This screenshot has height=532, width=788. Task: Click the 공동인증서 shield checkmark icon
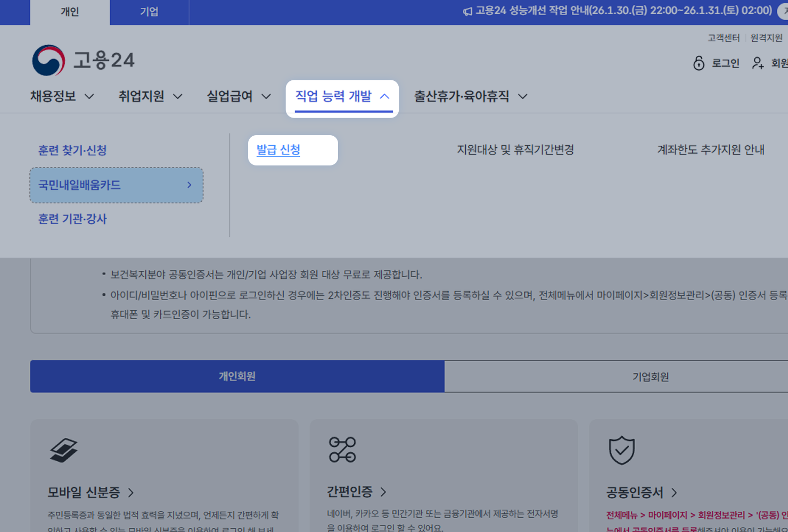coord(621,451)
